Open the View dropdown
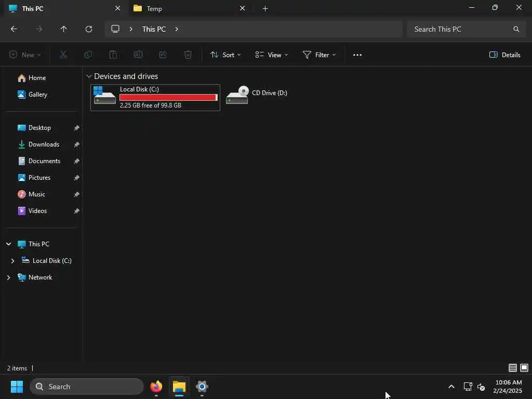 point(271,55)
